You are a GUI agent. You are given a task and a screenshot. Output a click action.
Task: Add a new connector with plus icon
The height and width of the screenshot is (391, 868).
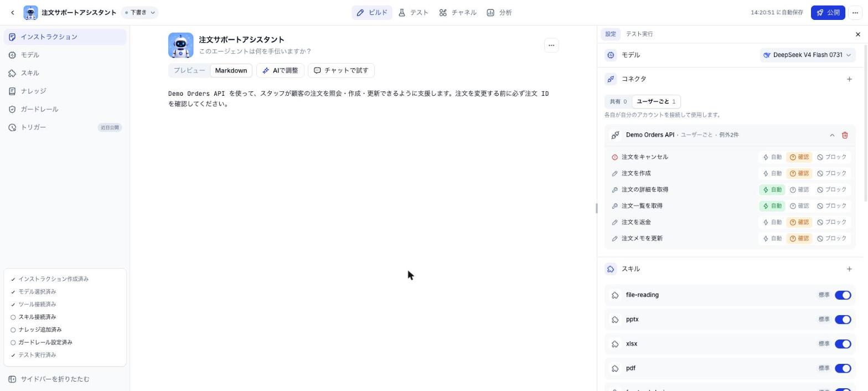coord(849,79)
